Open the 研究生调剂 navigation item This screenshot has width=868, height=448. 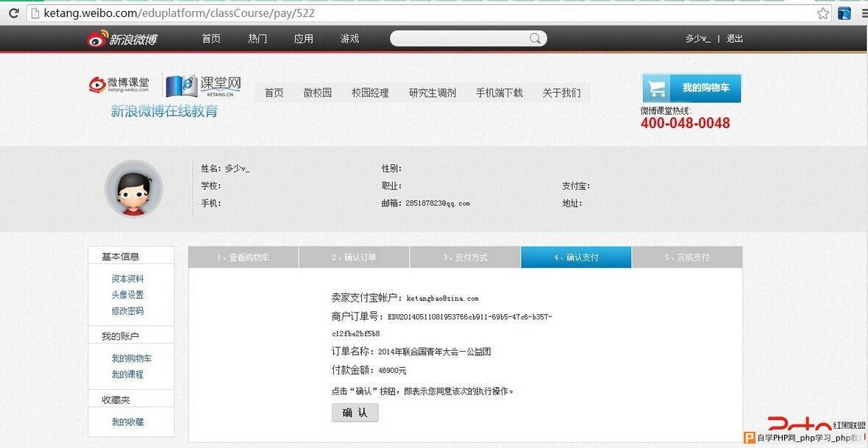(433, 93)
